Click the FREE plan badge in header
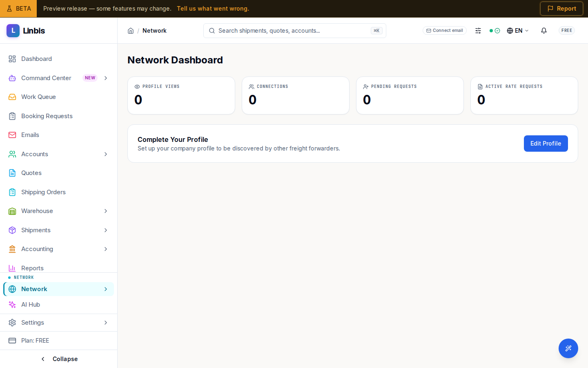 click(x=567, y=31)
